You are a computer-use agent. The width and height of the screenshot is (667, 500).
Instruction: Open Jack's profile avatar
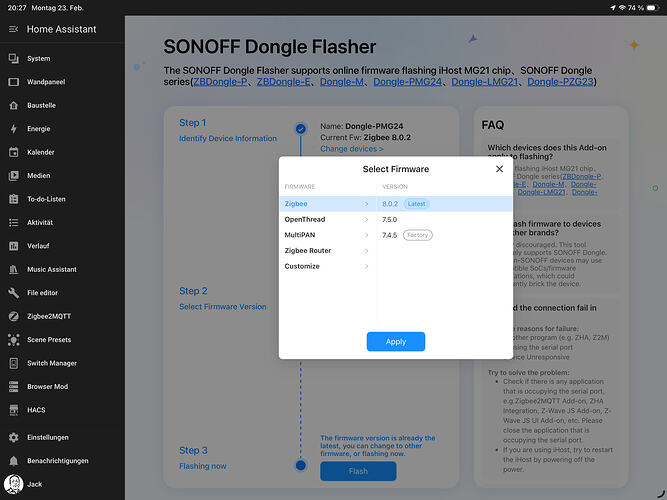14,484
